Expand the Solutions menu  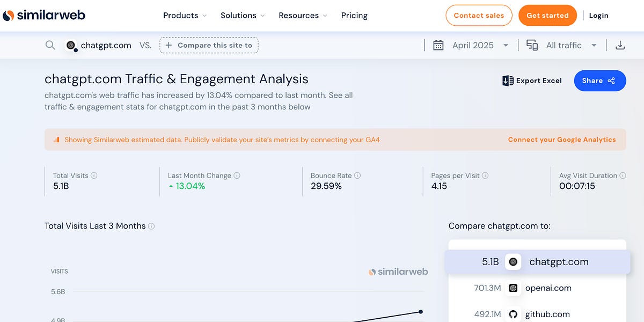coord(243,16)
